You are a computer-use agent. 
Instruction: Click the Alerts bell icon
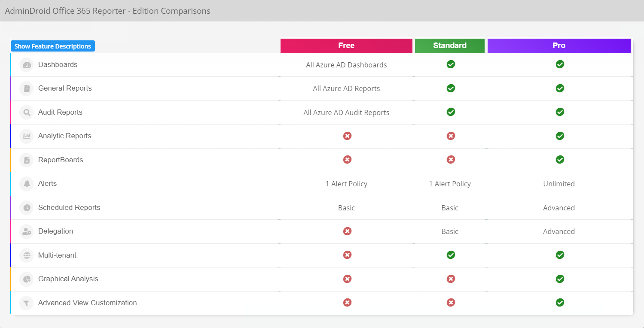coord(27,184)
